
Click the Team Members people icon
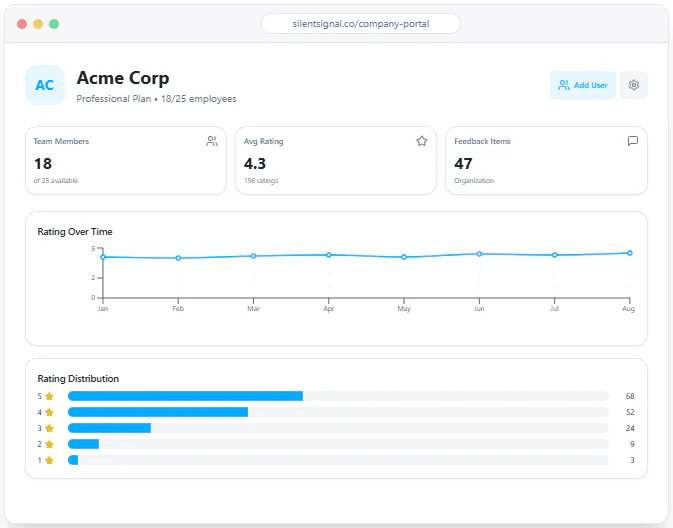[x=212, y=141]
